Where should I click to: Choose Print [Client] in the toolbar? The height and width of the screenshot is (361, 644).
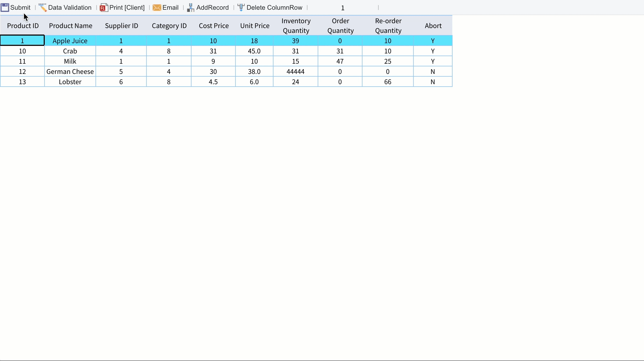pyautogui.click(x=127, y=8)
